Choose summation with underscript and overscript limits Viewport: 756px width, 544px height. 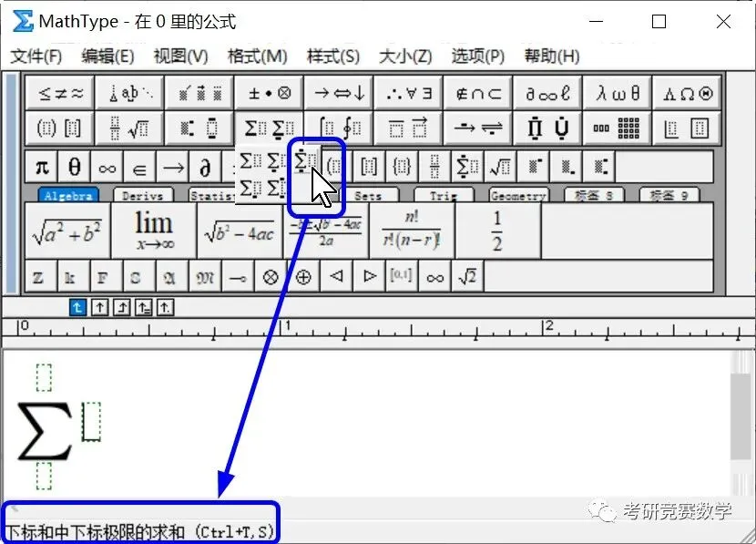tap(306, 161)
